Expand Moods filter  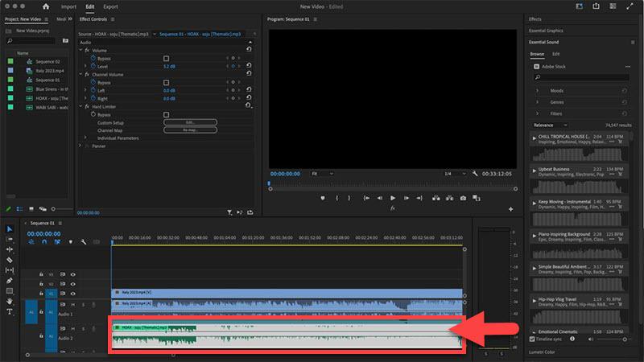pyautogui.click(x=537, y=91)
